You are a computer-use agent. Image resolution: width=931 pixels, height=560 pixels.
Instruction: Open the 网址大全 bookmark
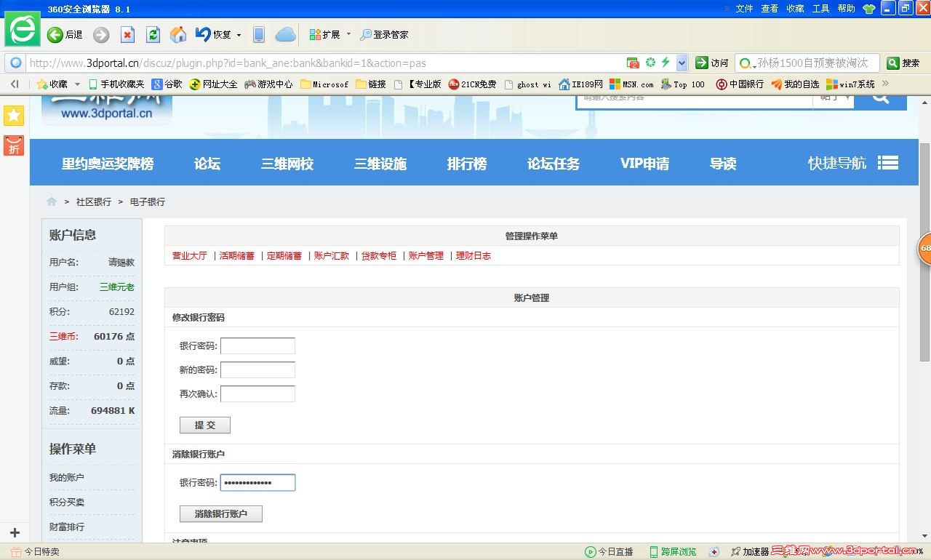pos(213,84)
